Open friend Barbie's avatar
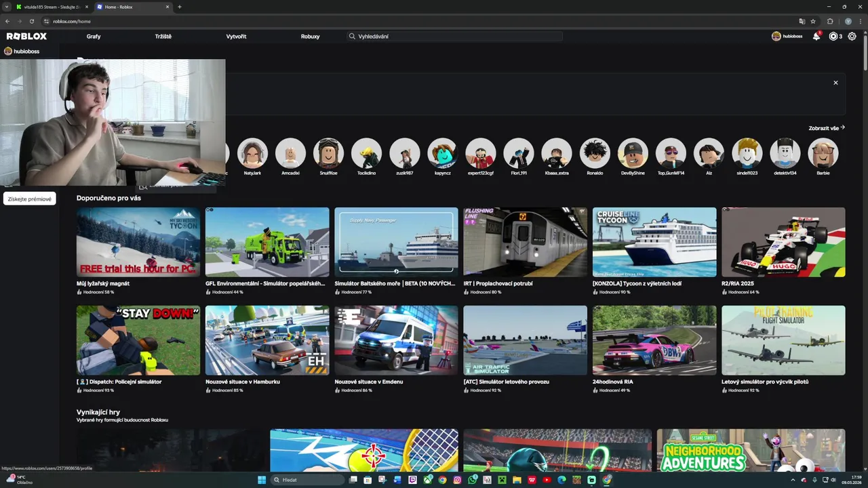The image size is (868, 488). 823,153
